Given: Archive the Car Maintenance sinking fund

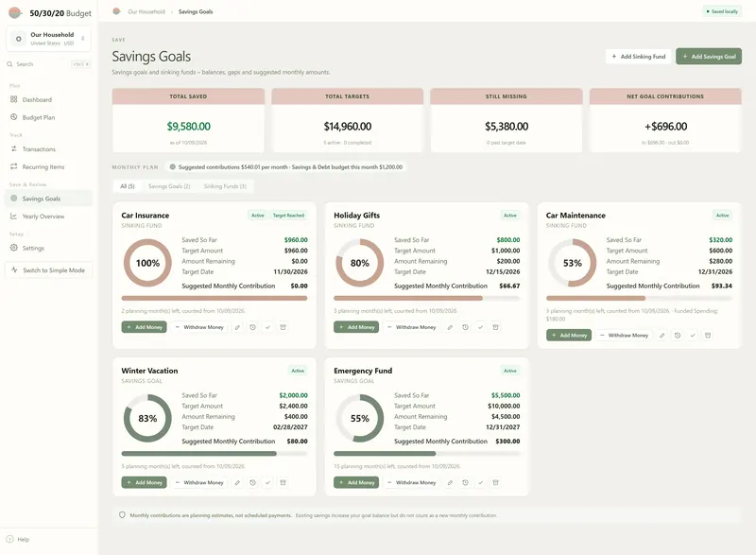Looking at the screenshot, I should click(x=707, y=335).
